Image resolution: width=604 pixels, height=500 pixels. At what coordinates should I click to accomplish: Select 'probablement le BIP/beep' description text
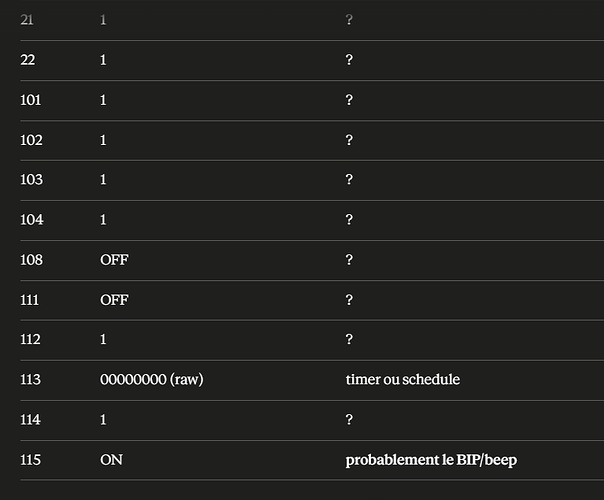(431, 460)
